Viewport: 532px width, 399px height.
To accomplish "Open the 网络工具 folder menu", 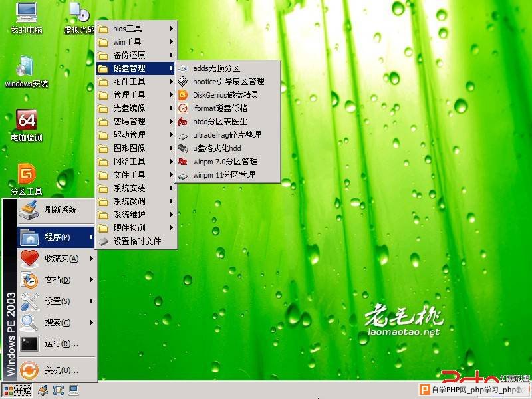I will click(x=136, y=162).
